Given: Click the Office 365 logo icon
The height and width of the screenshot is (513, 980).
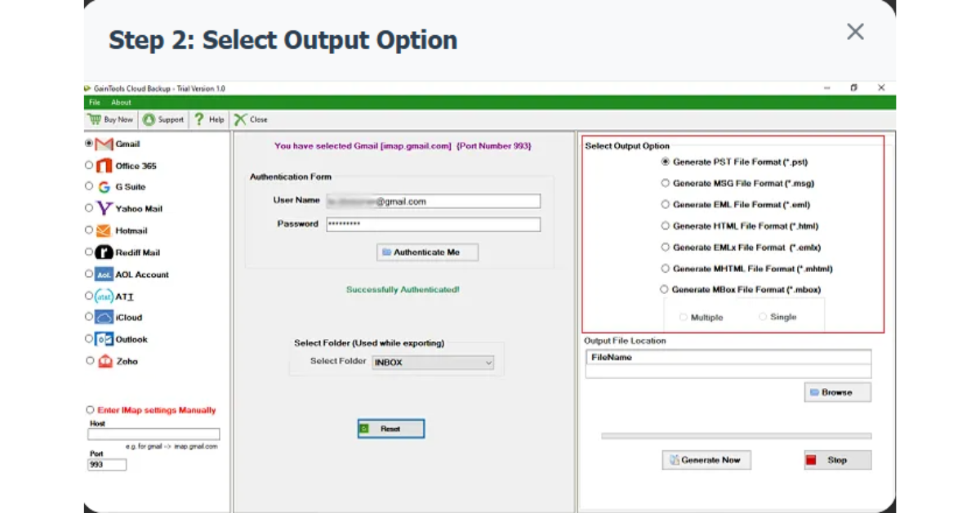Looking at the screenshot, I should (104, 166).
